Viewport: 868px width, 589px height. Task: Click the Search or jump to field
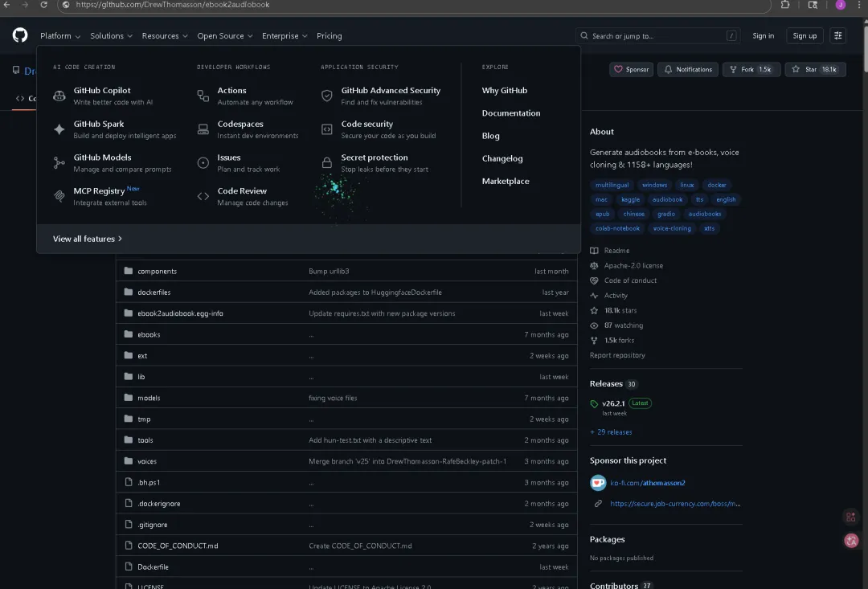[657, 35]
